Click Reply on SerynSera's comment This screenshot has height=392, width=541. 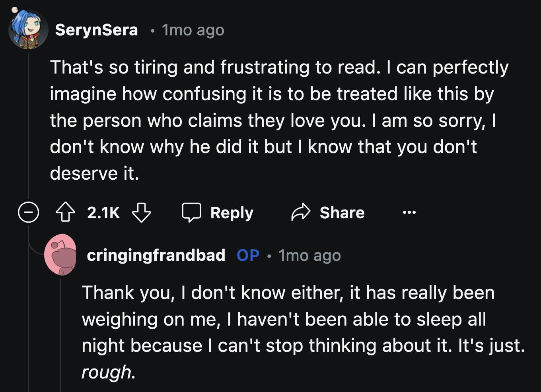[232, 212]
